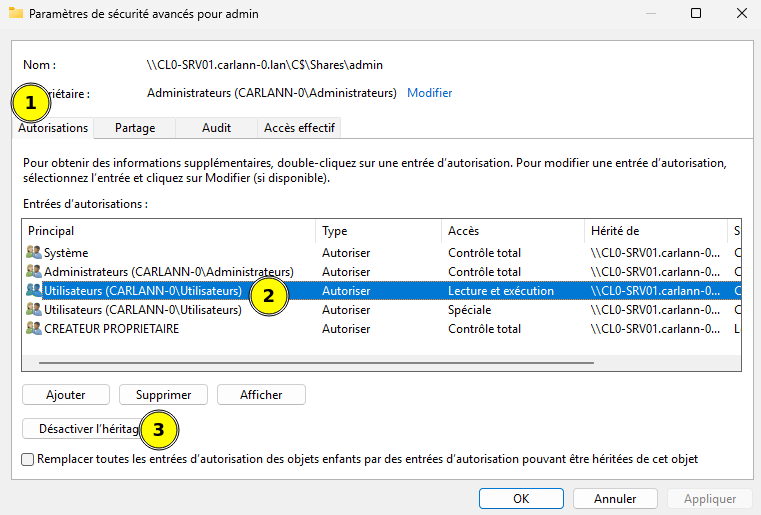Click Autoriser in the Système row
Viewport: 761px width, 515px height.
click(x=346, y=252)
